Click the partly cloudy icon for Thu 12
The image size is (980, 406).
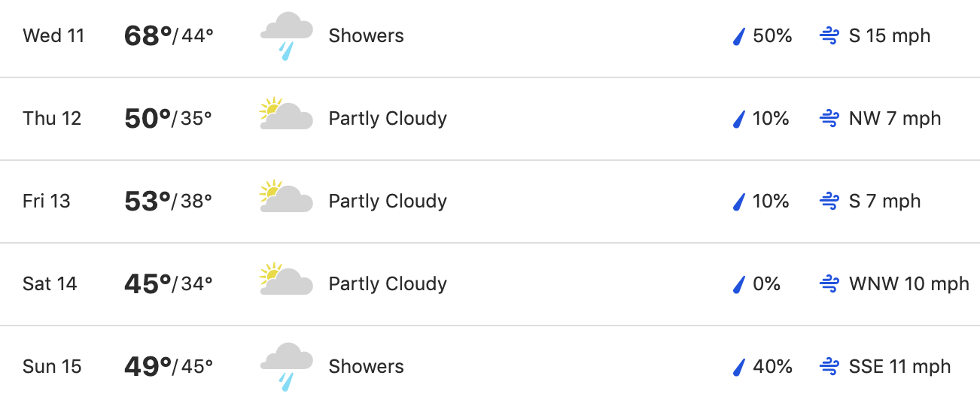(286, 114)
